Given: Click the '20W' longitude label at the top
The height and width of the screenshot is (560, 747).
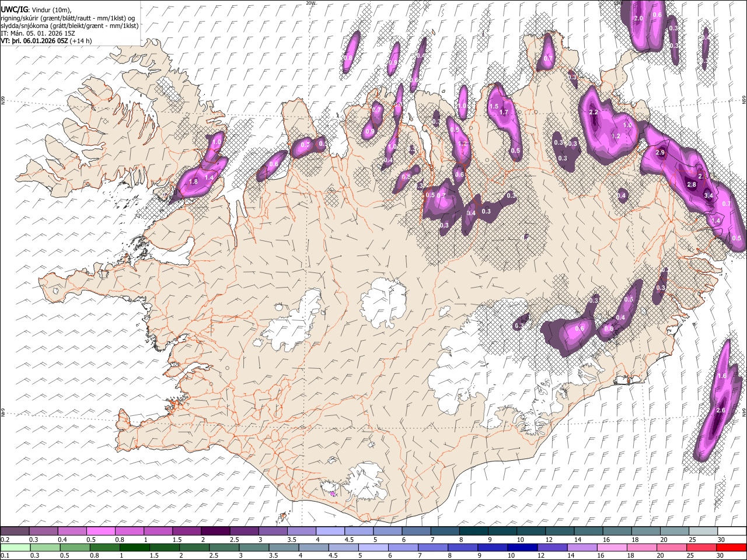Looking at the screenshot, I should (311, 3).
